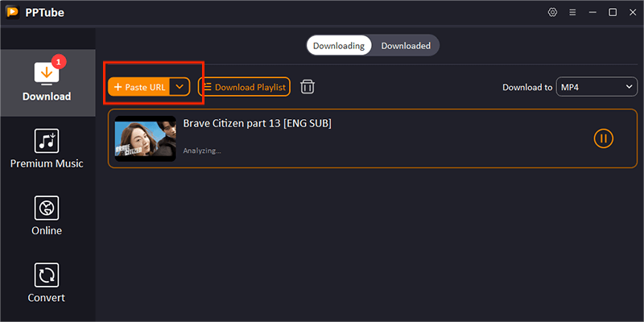Click the red notification badge on Download
The image size is (644, 322).
(x=59, y=63)
